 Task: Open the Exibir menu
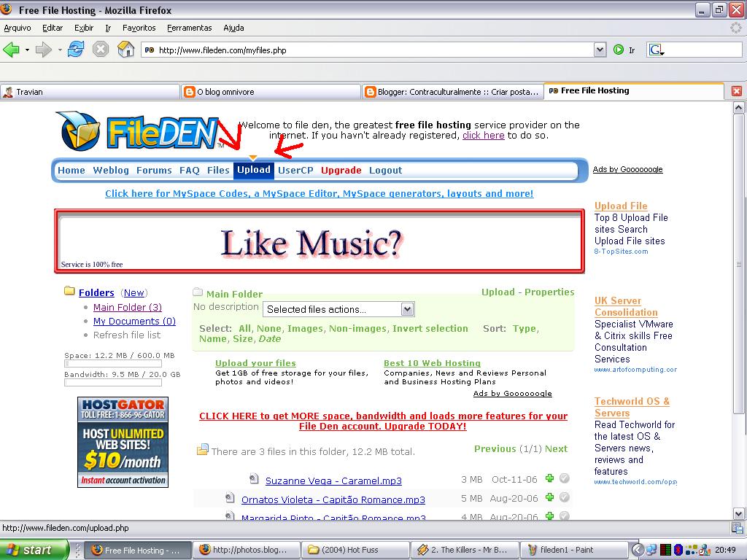coord(84,28)
